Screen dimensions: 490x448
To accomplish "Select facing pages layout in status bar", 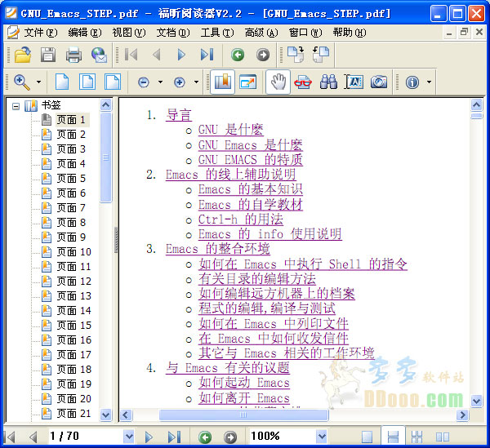I will coord(443,437).
